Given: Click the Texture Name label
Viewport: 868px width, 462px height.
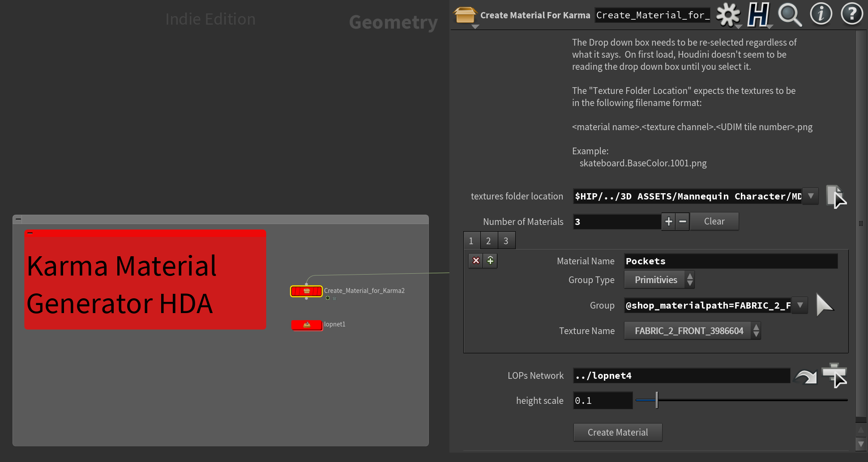Looking at the screenshot, I should coord(587,331).
